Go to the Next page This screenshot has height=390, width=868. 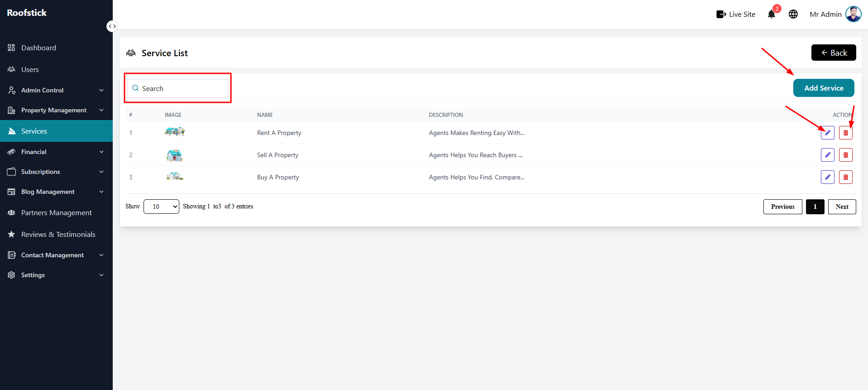pyautogui.click(x=842, y=207)
